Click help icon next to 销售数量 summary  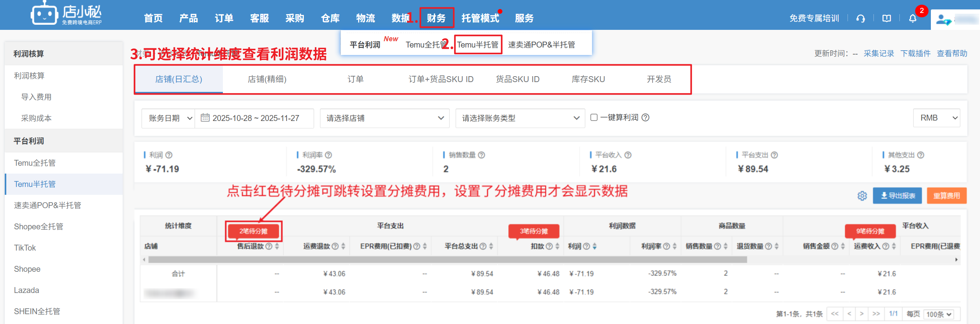(x=482, y=155)
